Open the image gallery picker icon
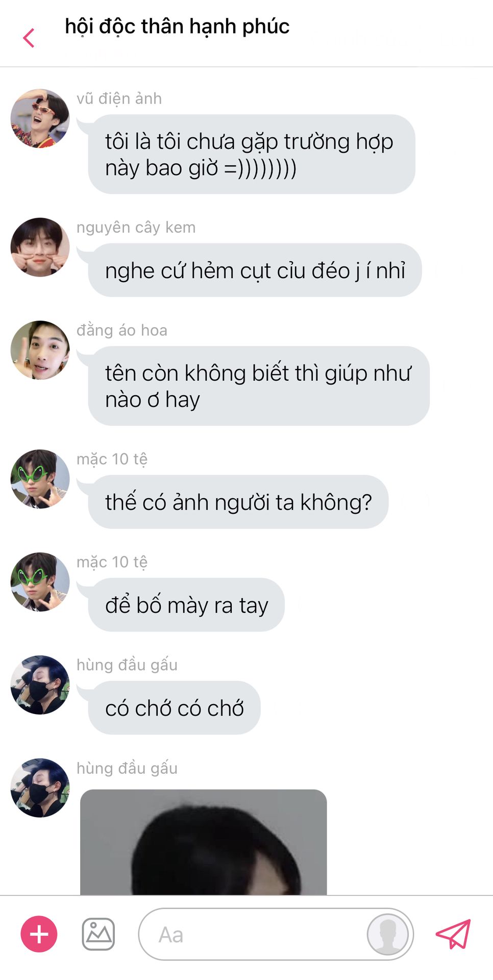Image resolution: width=493 pixels, height=980 pixels. [x=98, y=934]
